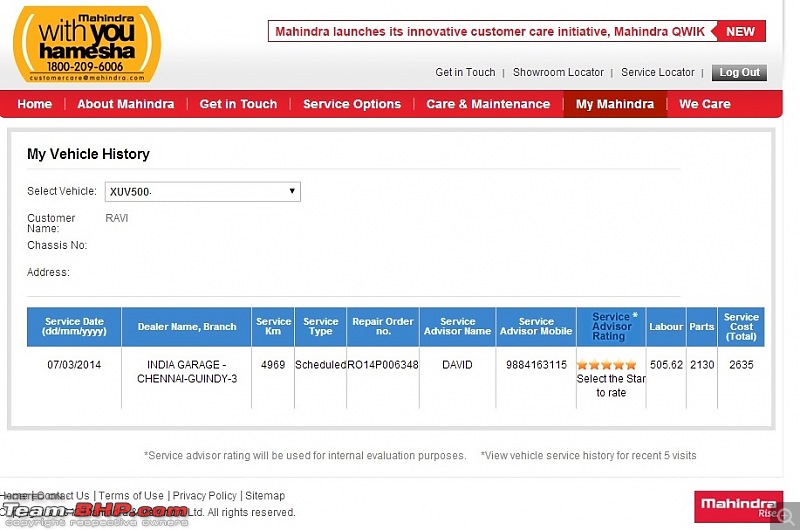Screen dimensions: 800x530
Task: Open the Select Vehicle XUV500 dropdown
Action: pyautogui.click(x=203, y=192)
